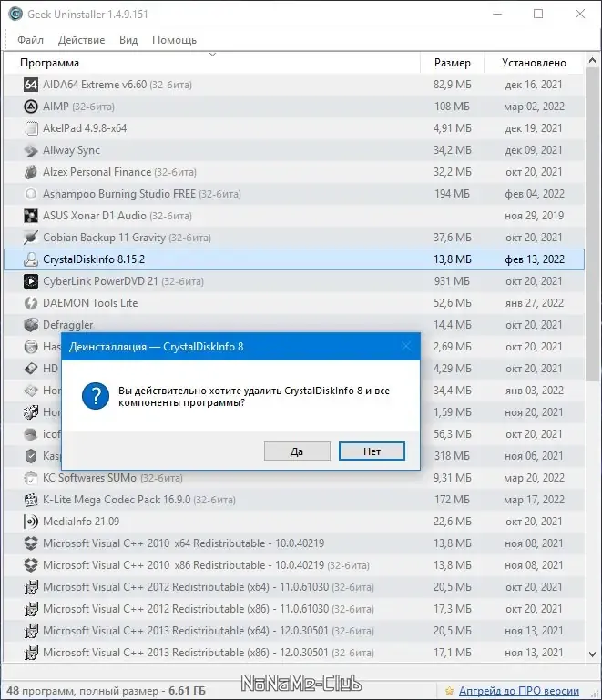Click the vertical scrollbar of program list
602x700 pixels.
[x=595, y=228]
